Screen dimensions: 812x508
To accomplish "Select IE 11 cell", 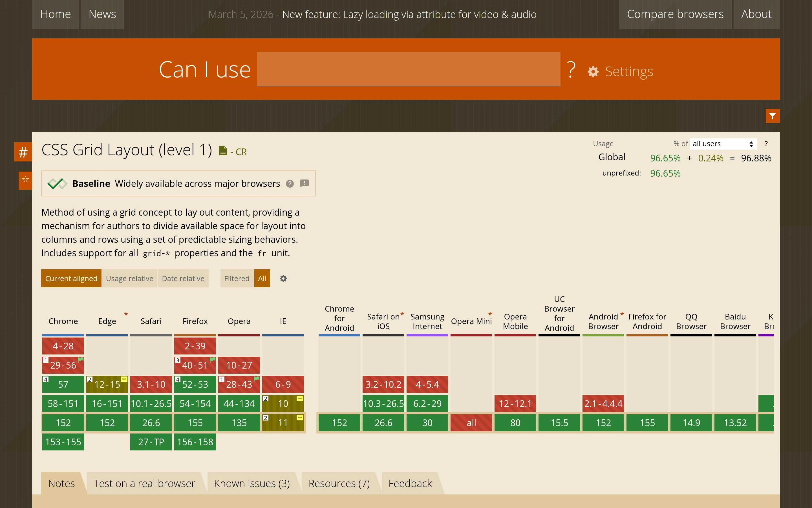I will [283, 423].
